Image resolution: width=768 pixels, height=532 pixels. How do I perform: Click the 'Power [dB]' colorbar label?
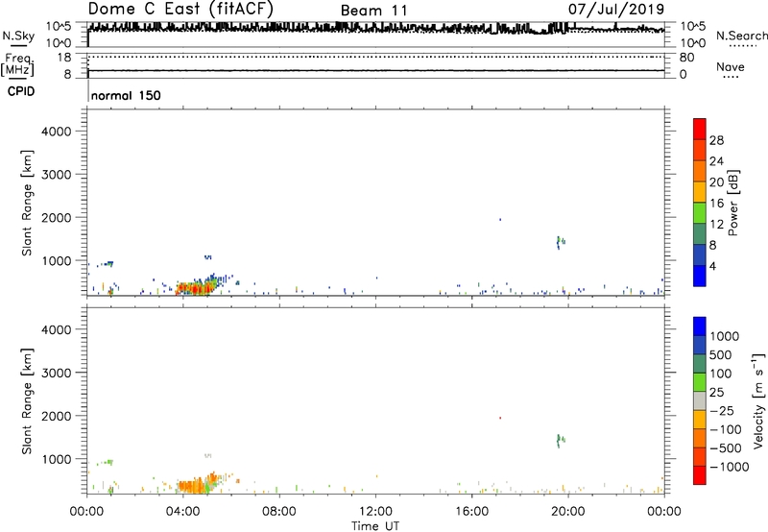coord(732,203)
